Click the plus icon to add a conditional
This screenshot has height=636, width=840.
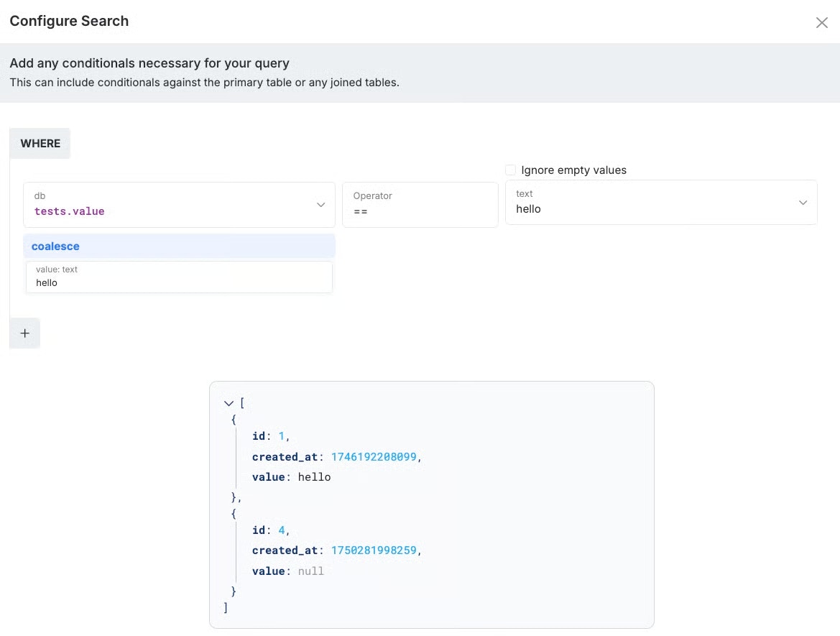pos(25,333)
